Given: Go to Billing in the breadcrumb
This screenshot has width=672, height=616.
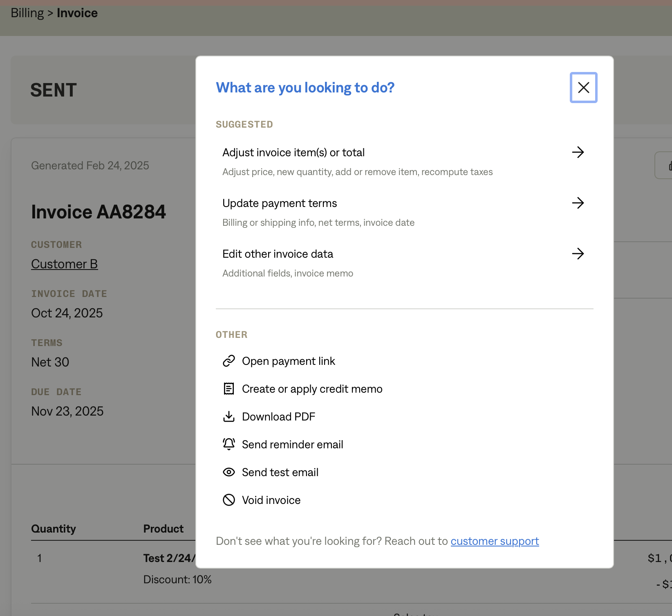Looking at the screenshot, I should pyautogui.click(x=27, y=13).
